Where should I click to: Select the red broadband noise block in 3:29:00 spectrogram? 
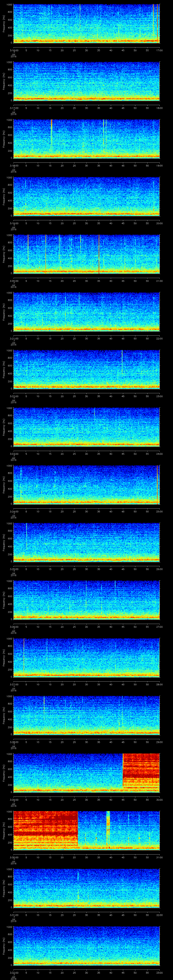click(x=141, y=771)
